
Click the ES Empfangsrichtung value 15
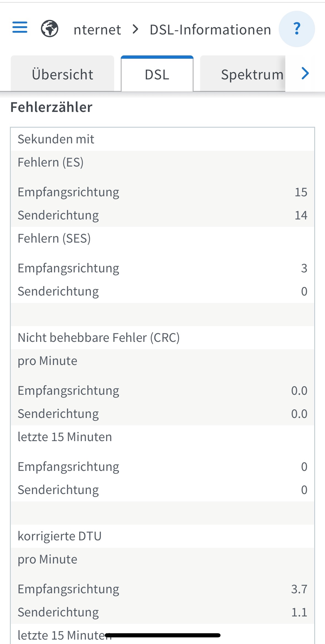click(x=301, y=192)
